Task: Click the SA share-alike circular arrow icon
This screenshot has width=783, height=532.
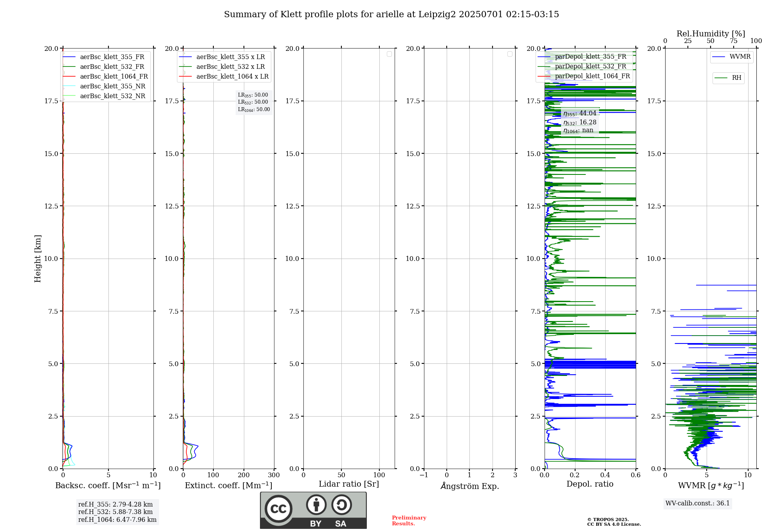Action: tap(341, 505)
